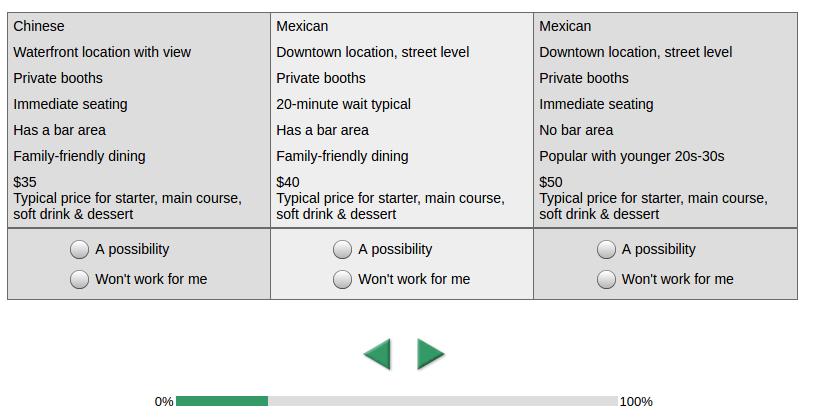The width and height of the screenshot is (814, 418).
Task: Click the "No bar area" attribute
Action: (576, 130)
